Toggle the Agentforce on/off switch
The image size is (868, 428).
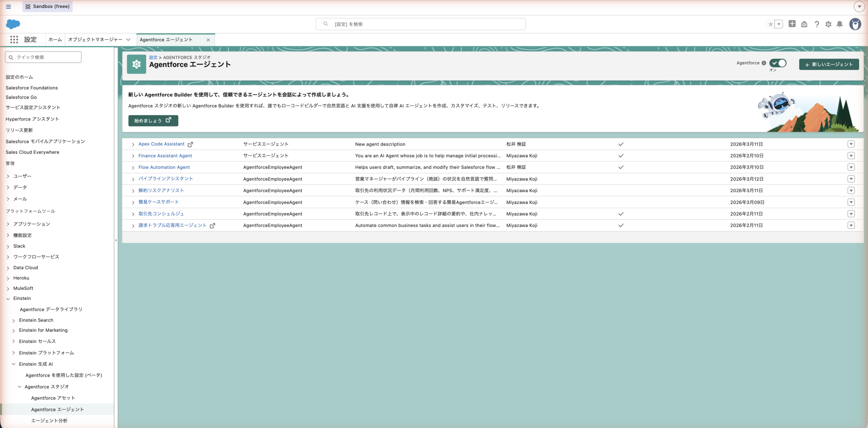[778, 63]
